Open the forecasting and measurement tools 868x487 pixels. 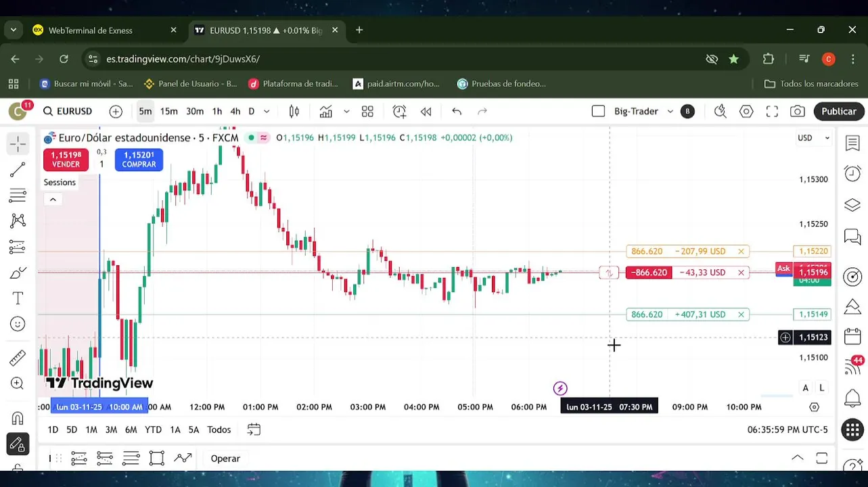coord(18,247)
